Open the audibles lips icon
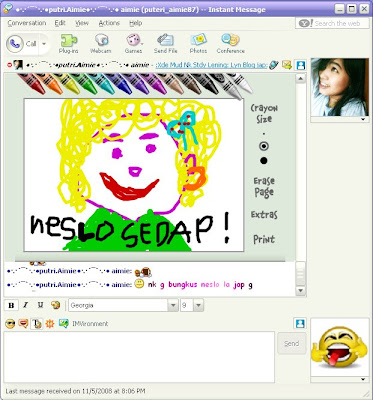 click(23, 323)
